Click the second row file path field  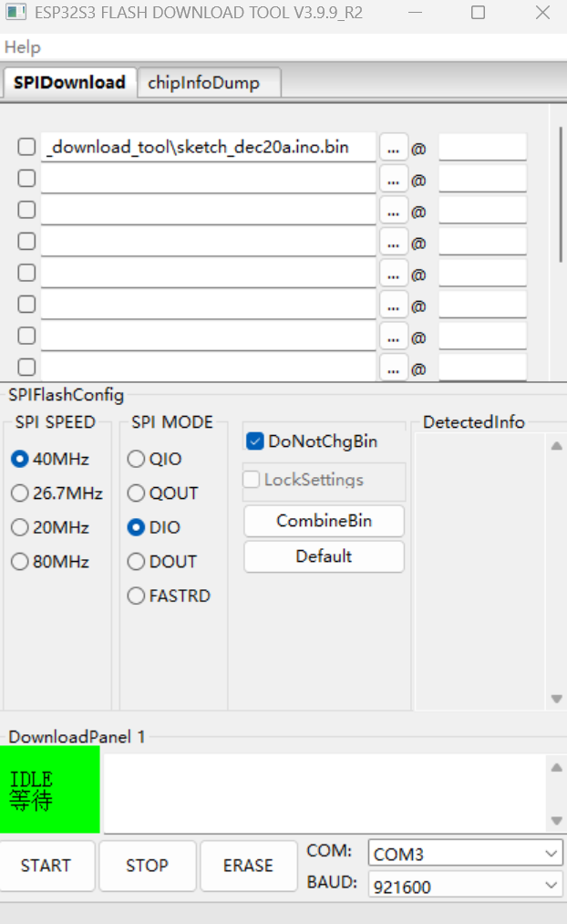tap(209, 178)
